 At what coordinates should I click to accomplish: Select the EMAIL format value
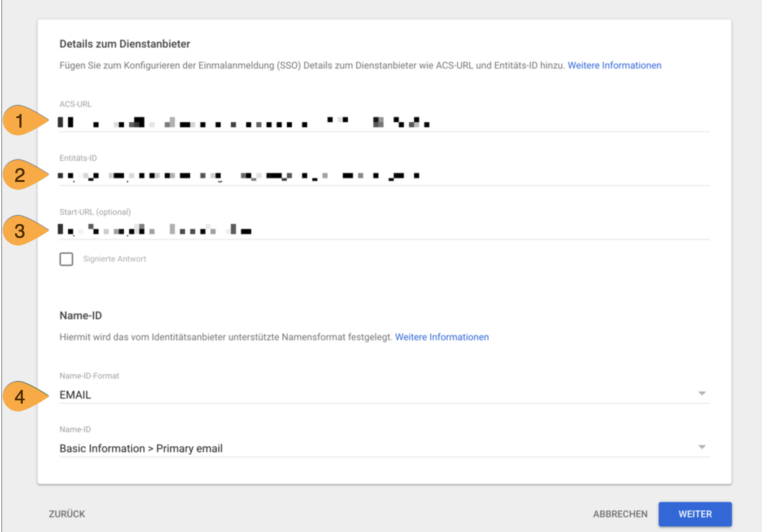pyautogui.click(x=75, y=395)
